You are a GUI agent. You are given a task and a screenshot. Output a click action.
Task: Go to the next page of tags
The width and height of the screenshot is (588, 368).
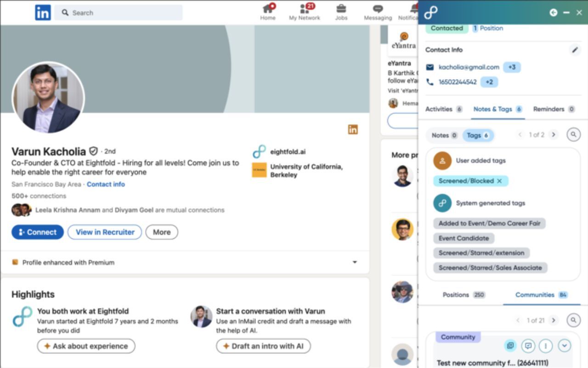click(554, 135)
